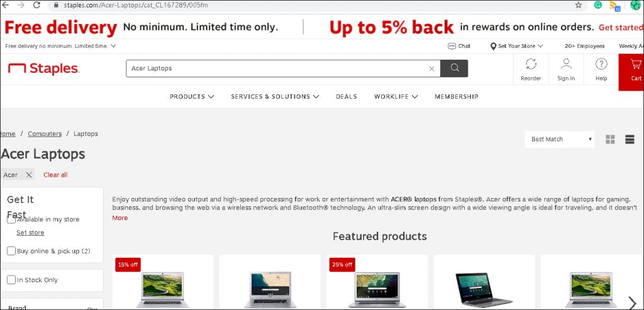This screenshot has width=644, height=310.
Task: Enable Buy online & pick up filter
Action: (x=11, y=251)
